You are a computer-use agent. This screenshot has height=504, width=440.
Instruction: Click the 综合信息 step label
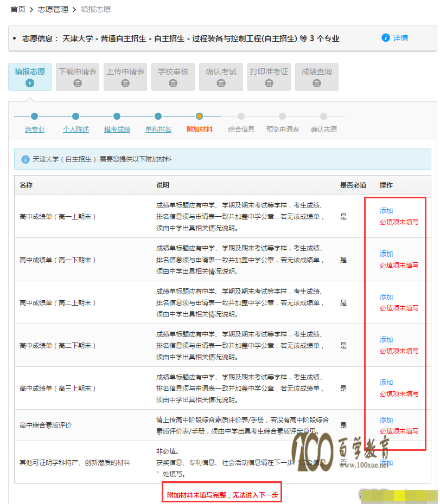241,130
